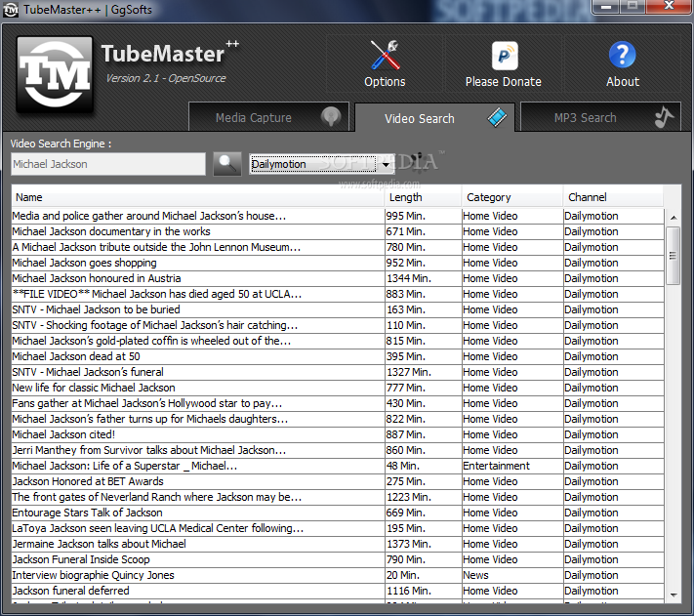The width and height of the screenshot is (694, 616).
Task: Select "Media and police gather around Michael Jackson's house…"
Action: (338, 216)
